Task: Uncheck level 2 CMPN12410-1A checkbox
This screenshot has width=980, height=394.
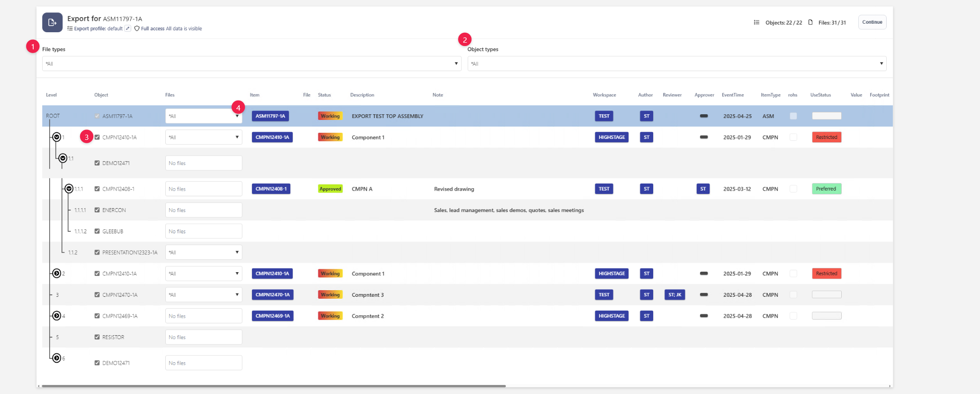Action: pos(97,274)
